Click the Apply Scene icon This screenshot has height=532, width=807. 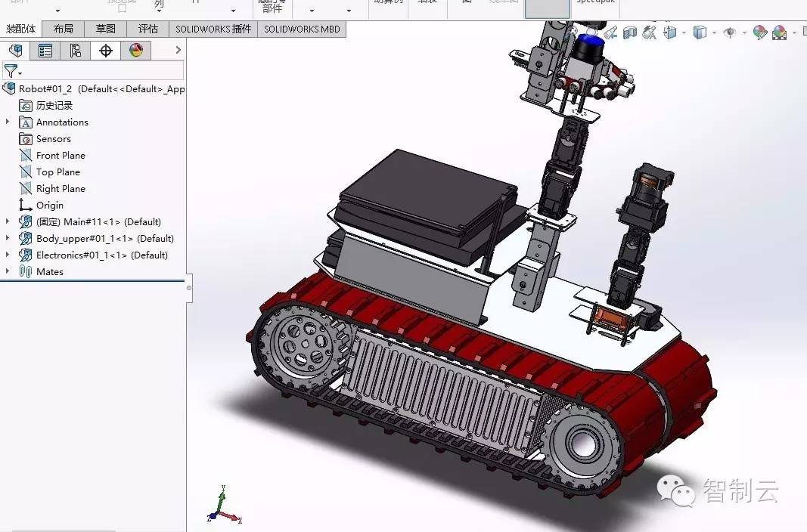point(779,33)
